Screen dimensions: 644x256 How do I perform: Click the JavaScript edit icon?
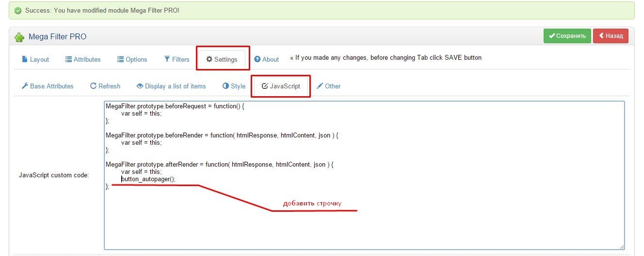(265, 86)
